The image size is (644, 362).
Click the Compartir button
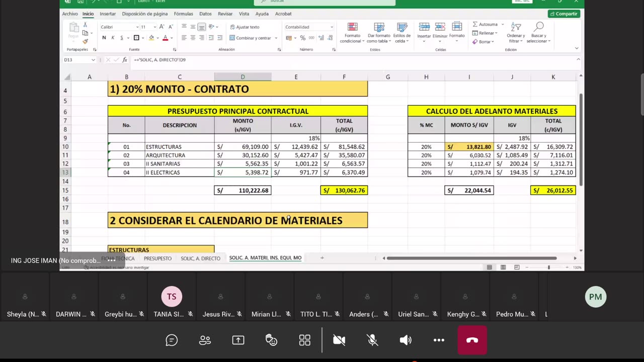[x=564, y=14]
